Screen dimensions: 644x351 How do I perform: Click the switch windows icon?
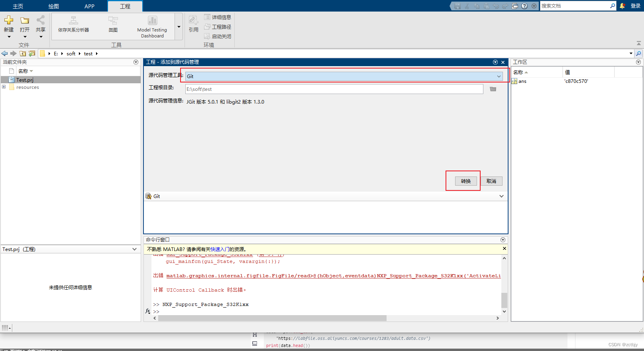coord(515,6)
